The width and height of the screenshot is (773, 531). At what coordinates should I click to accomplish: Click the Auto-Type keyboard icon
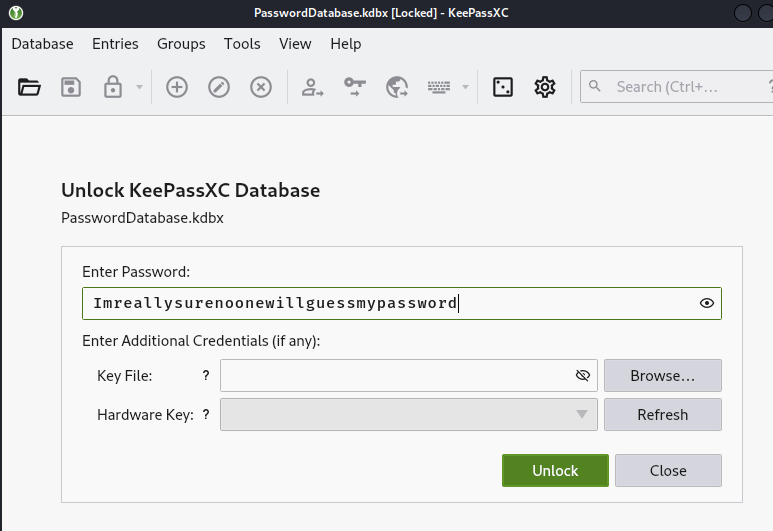click(x=439, y=87)
